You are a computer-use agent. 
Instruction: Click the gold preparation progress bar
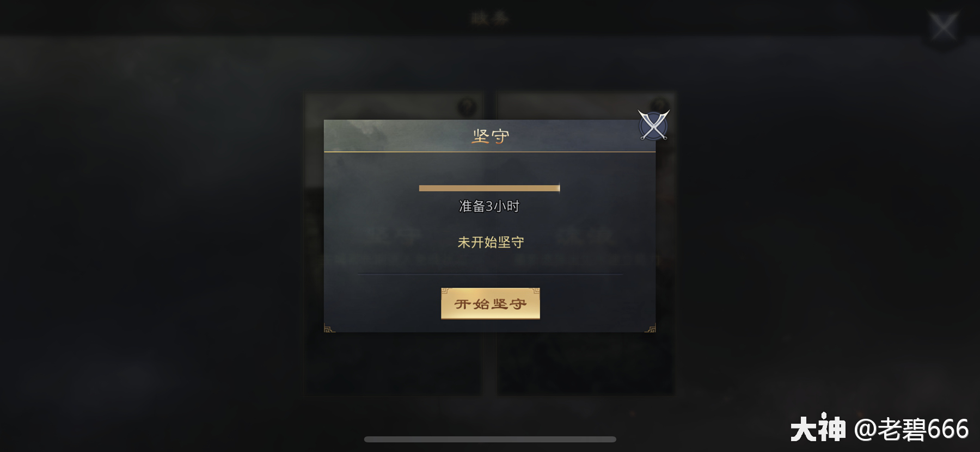click(x=489, y=188)
